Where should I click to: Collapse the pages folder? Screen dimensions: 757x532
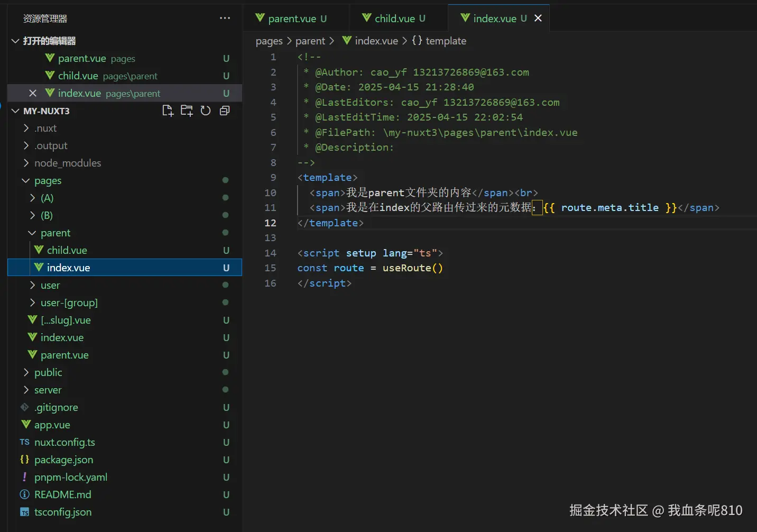point(125,180)
